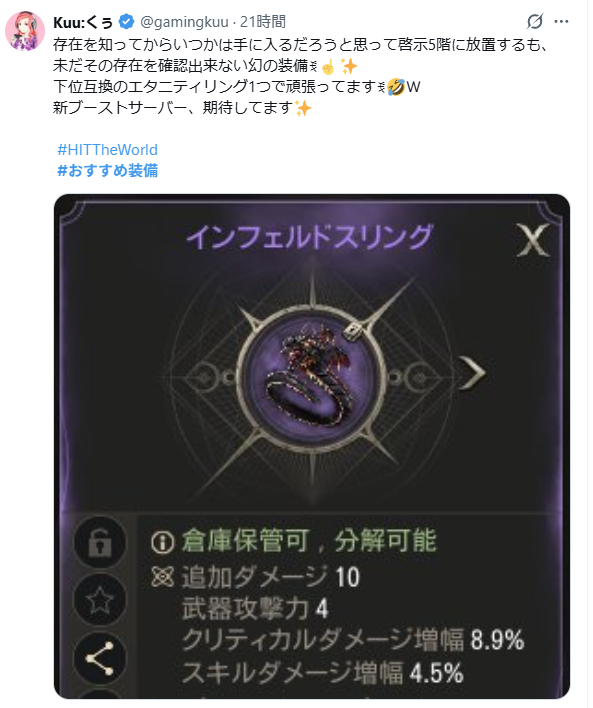Click the 追加ダメージ stat icon

coord(163,577)
